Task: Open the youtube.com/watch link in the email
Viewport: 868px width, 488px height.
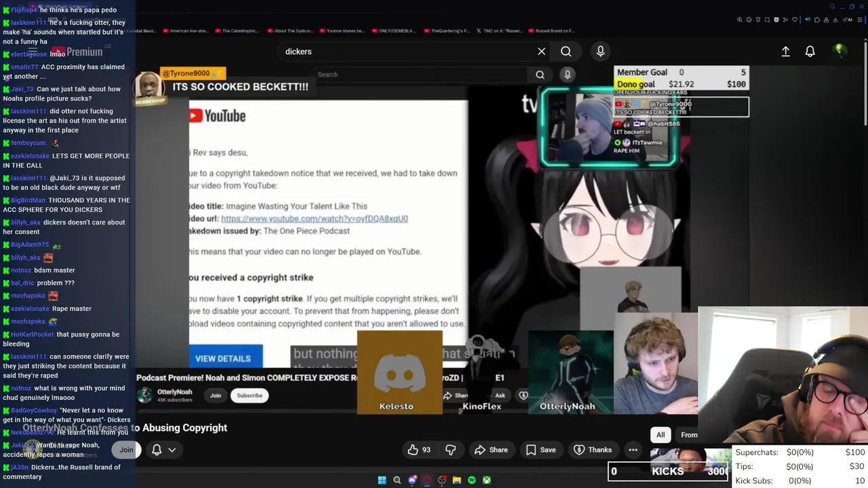Action: pyautogui.click(x=315, y=218)
